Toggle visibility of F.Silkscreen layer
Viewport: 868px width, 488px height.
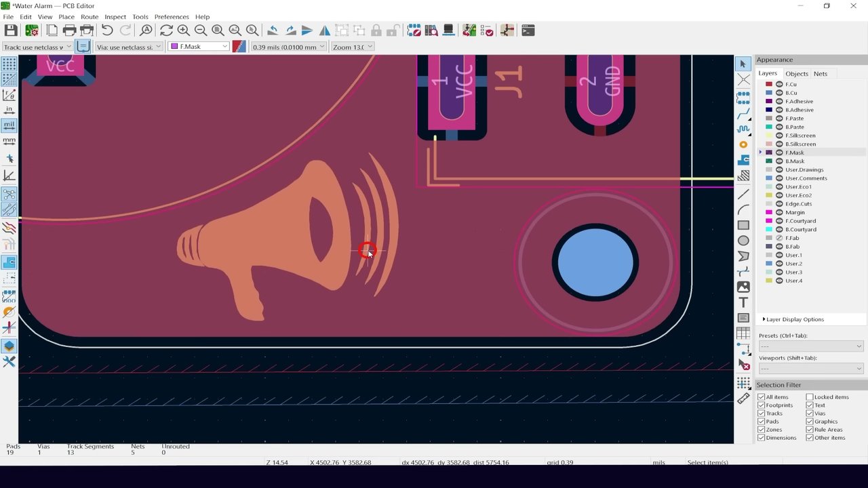[779, 136]
